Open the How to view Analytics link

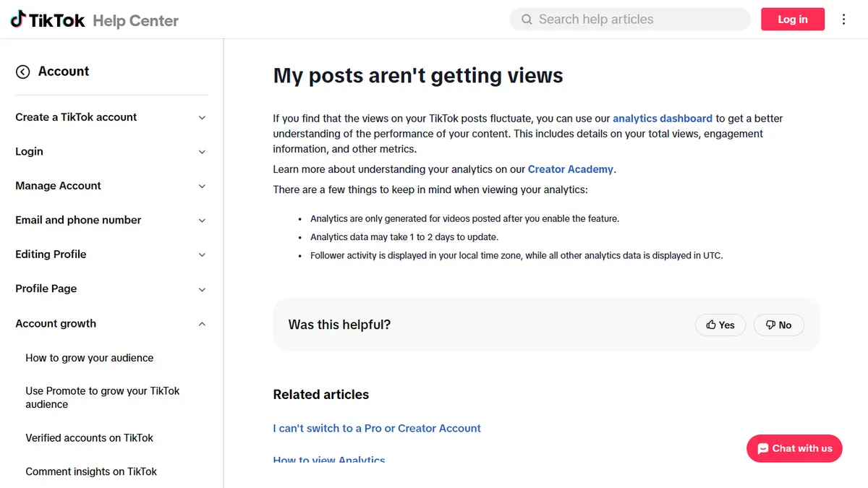point(329,460)
